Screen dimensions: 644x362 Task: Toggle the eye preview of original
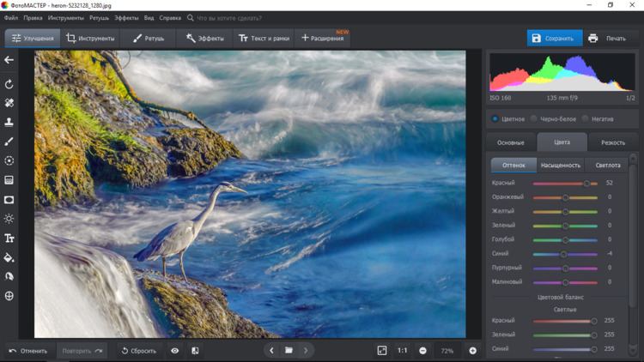pyautogui.click(x=175, y=351)
